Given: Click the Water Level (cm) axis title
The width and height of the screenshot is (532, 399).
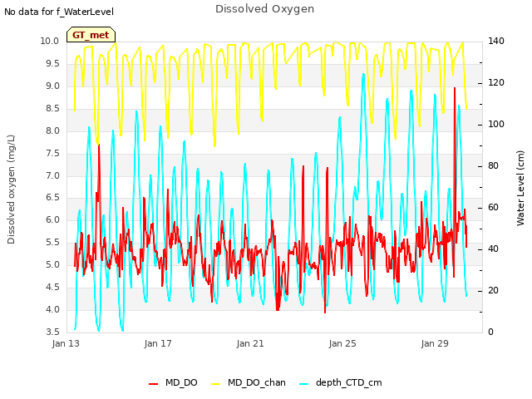Looking at the screenshot, I should click(x=520, y=189).
